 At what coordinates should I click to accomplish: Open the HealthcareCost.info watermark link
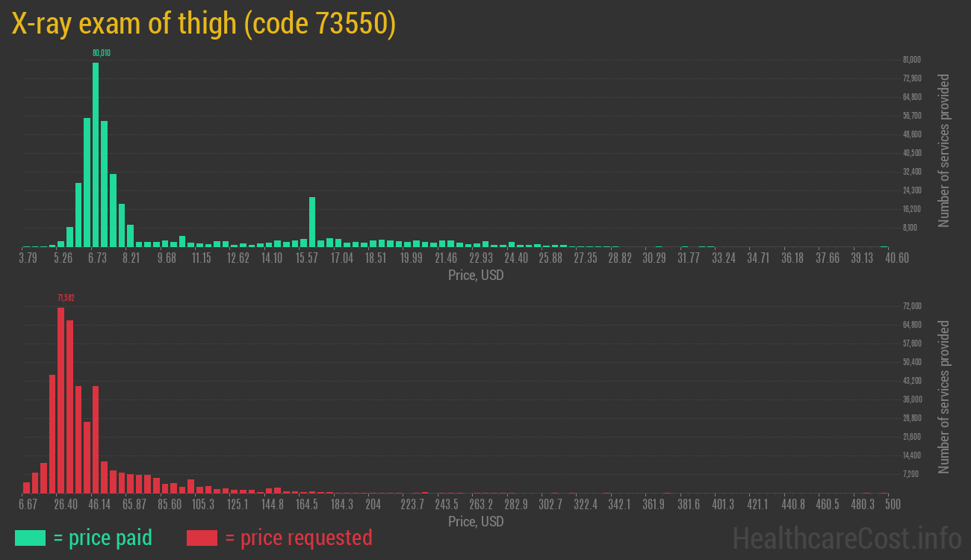[846, 538]
